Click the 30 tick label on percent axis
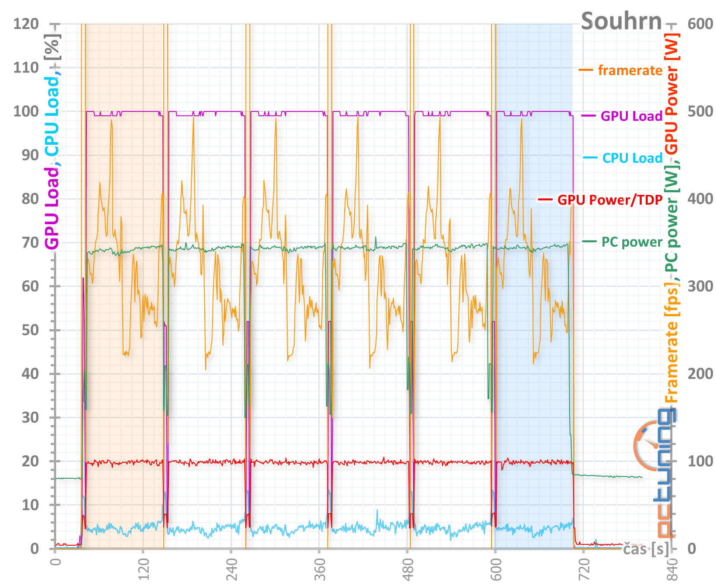The image size is (716, 588). pos(30,417)
